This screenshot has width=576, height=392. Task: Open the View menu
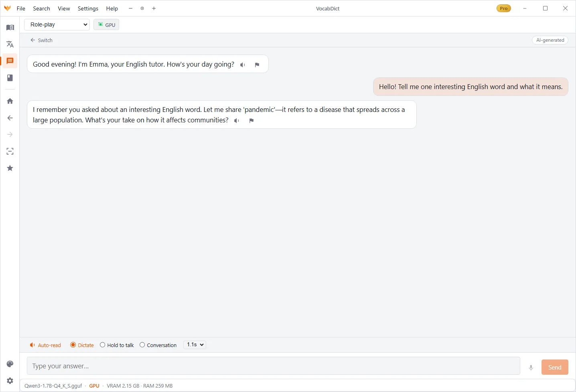click(64, 8)
